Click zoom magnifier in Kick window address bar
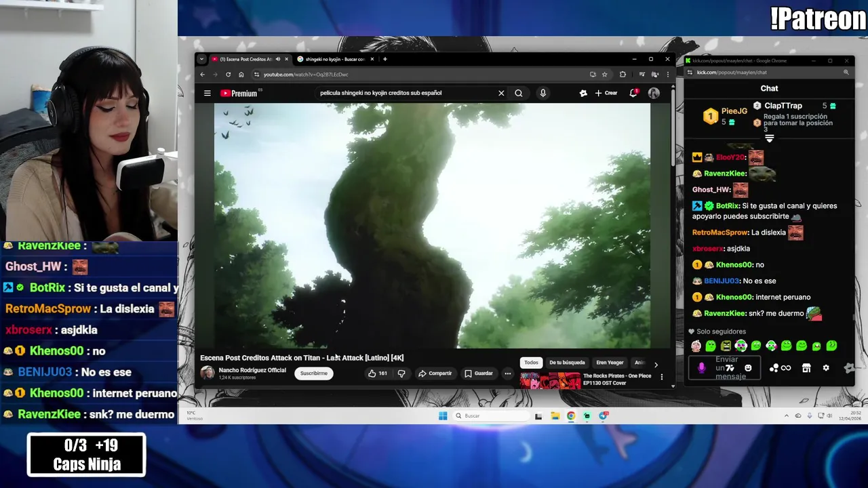The width and height of the screenshot is (868, 488). [x=846, y=73]
